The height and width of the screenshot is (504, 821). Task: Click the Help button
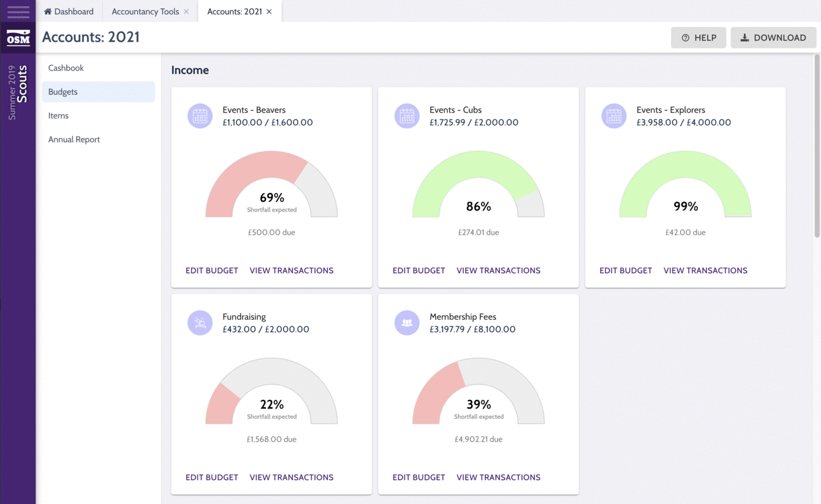point(698,37)
